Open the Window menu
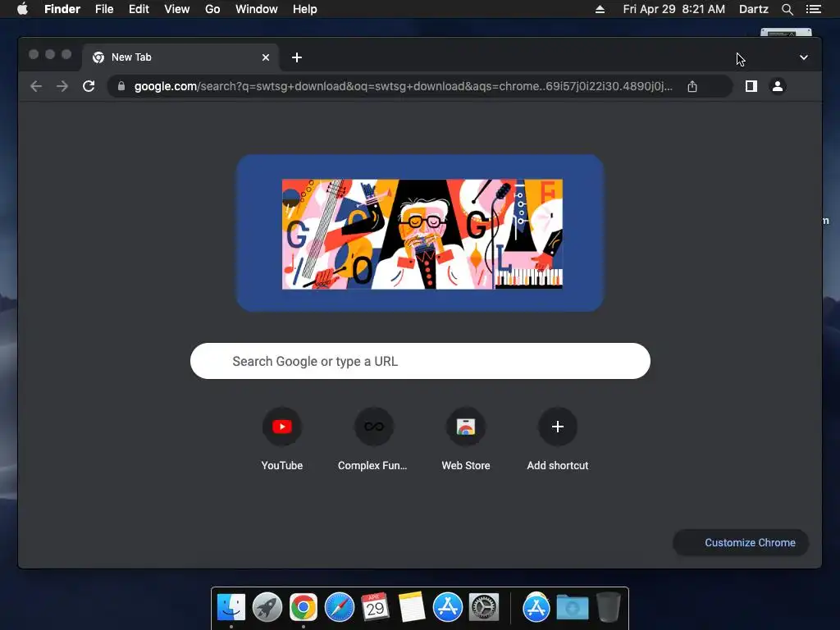The width and height of the screenshot is (840, 630). pos(257,9)
